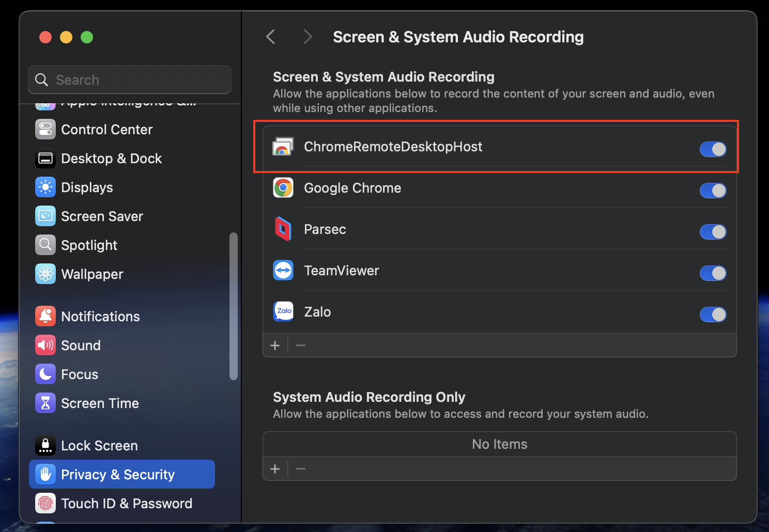Click the Spotlight magnifier icon
Viewport: 769px width, 532px height.
45,245
